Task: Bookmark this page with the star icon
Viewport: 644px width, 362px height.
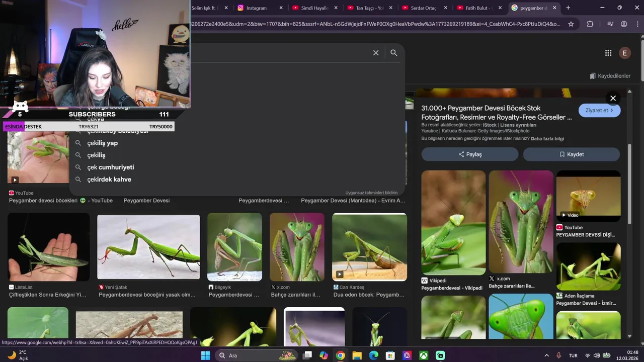Action: coord(571,24)
